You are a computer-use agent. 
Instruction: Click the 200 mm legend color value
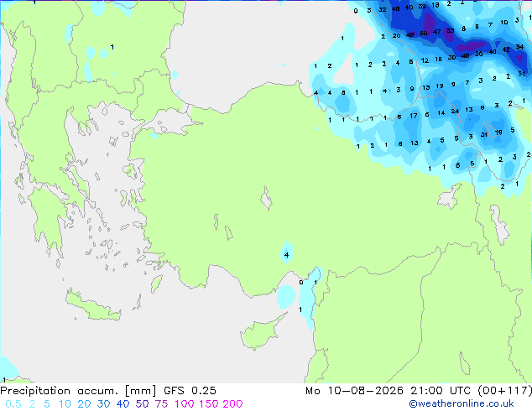pos(232,404)
